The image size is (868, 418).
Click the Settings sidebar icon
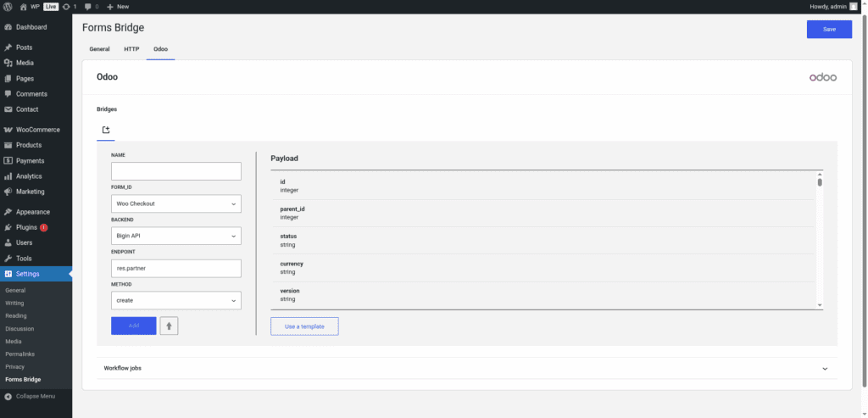(x=8, y=274)
